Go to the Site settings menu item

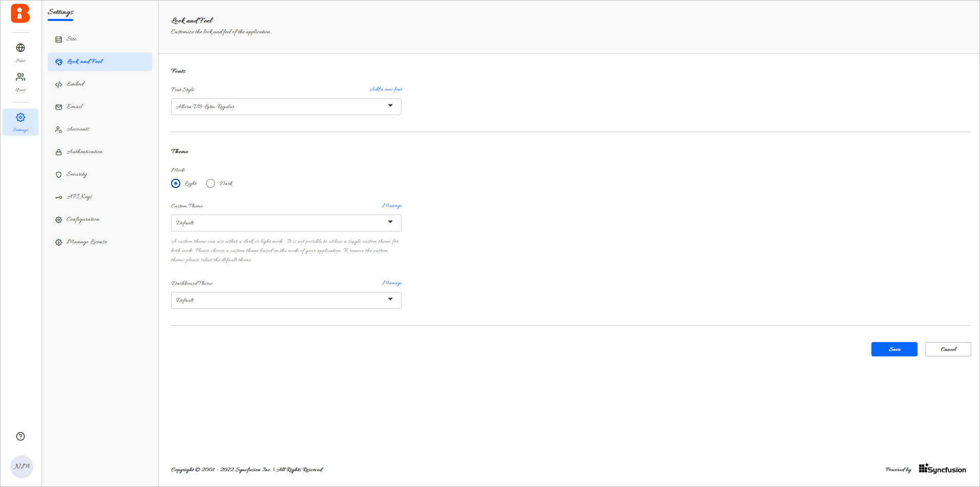tap(72, 39)
